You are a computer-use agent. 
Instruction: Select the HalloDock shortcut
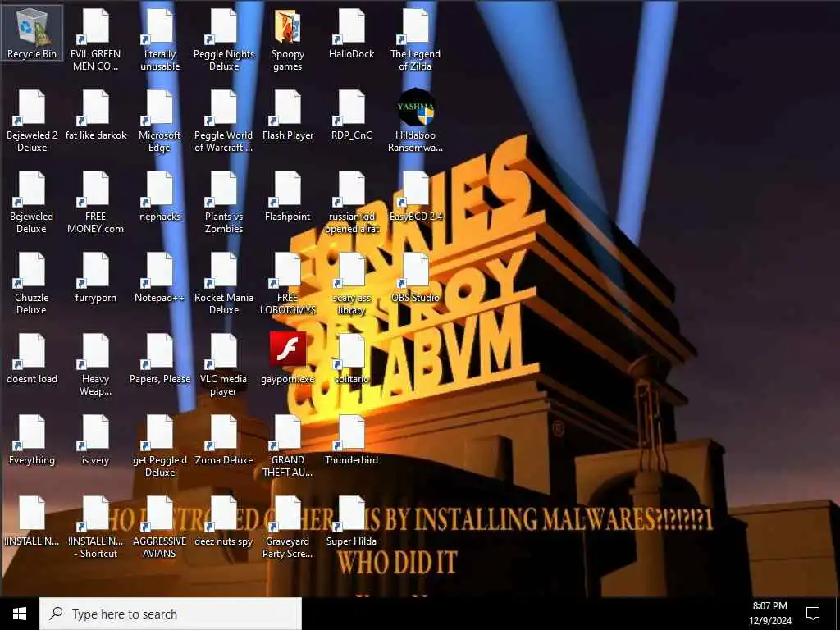[x=351, y=33]
